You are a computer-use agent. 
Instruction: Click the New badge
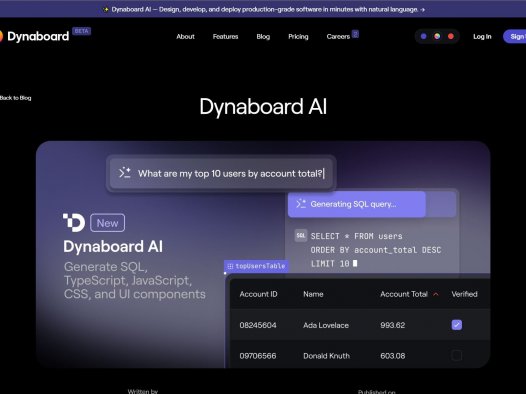click(107, 223)
